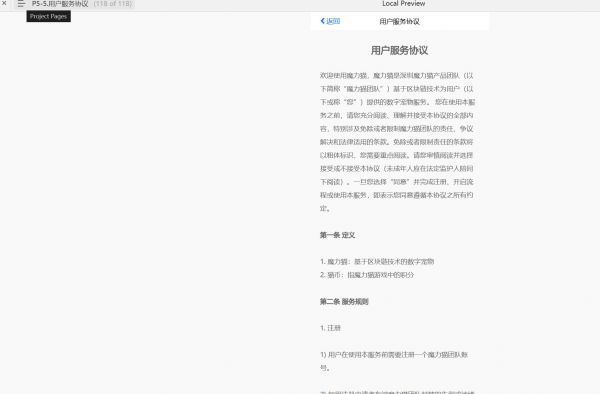Screen dimensions: 600x394
Task: Click the large 用户服务协议 heading
Action: pyautogui.click(x=399, y=50)
